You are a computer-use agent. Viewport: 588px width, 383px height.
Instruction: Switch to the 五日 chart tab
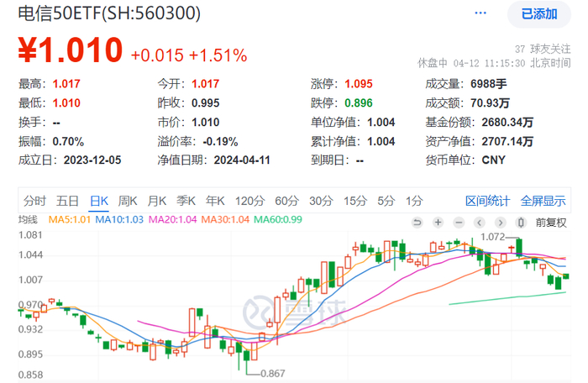(x=67, y=201)
